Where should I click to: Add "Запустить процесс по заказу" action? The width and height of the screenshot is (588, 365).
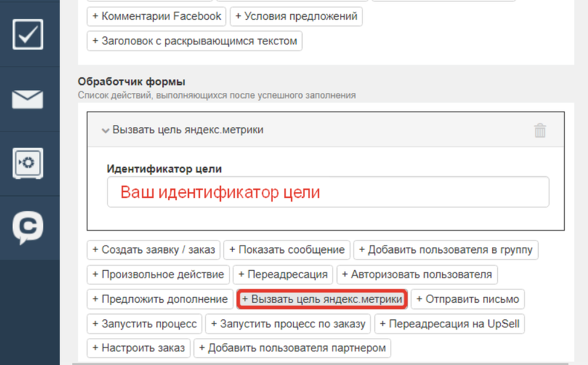[288, 324]
